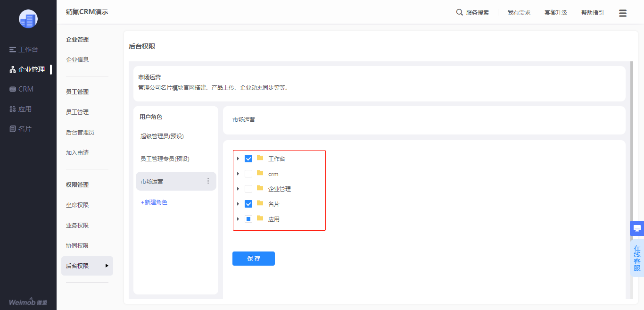Viewport: 644px width, 310px height.
Task: Select 后台权限 submenu item
Action: point(87,266)
